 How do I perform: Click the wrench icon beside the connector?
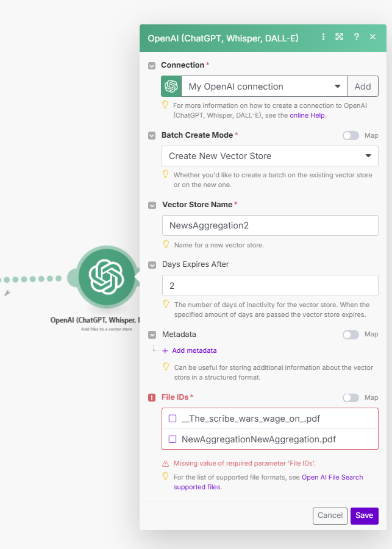point(7,293)
